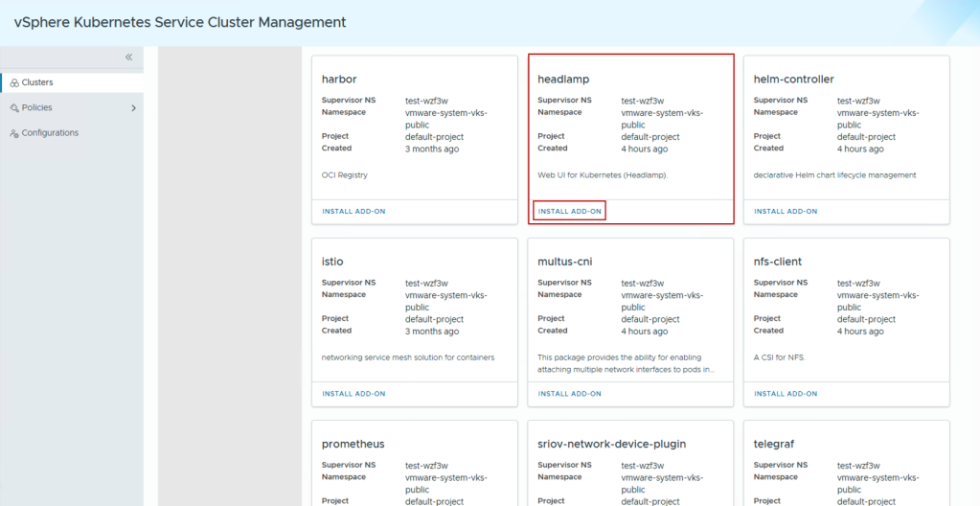Collapse the sidebar with the double chevron
Image resolution: width=980 pixels, height=506 pixels.
(128, 57)
